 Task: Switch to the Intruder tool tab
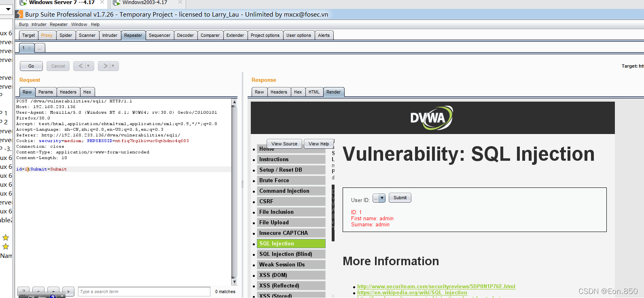(x=110, y=35)
